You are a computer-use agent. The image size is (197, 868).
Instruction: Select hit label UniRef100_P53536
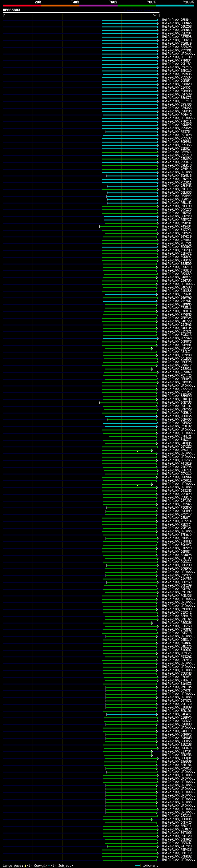pyautogui.click(x=177, y=74)
